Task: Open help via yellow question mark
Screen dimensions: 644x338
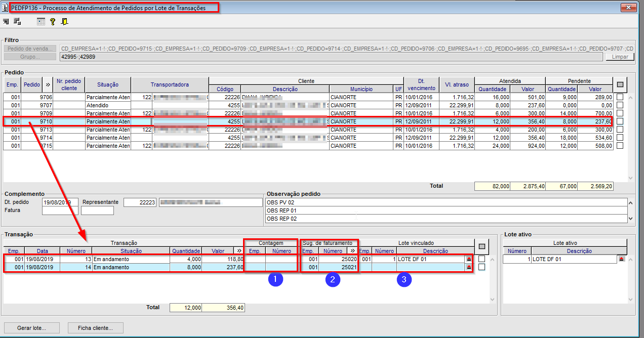Action: pos(53,21)
